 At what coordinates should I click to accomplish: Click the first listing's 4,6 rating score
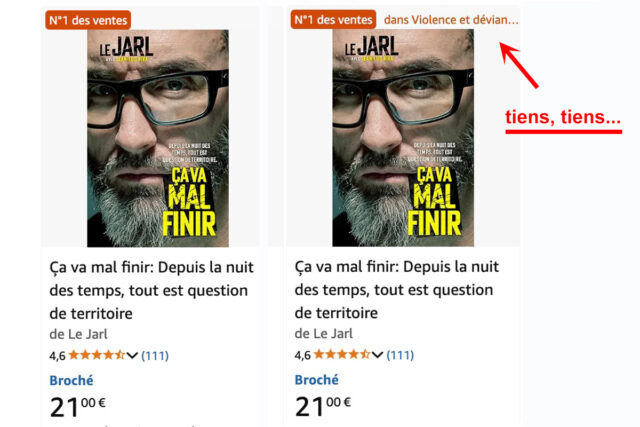click(x=58, y=356)
